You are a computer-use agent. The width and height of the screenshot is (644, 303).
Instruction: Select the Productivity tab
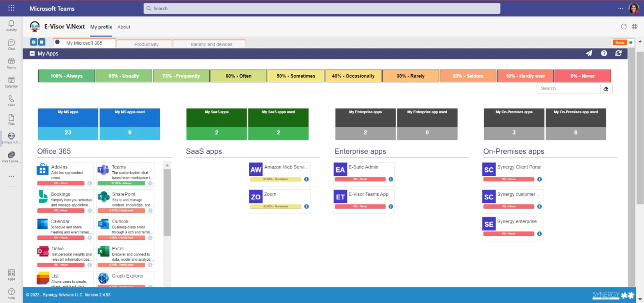[x=144, y=44]
